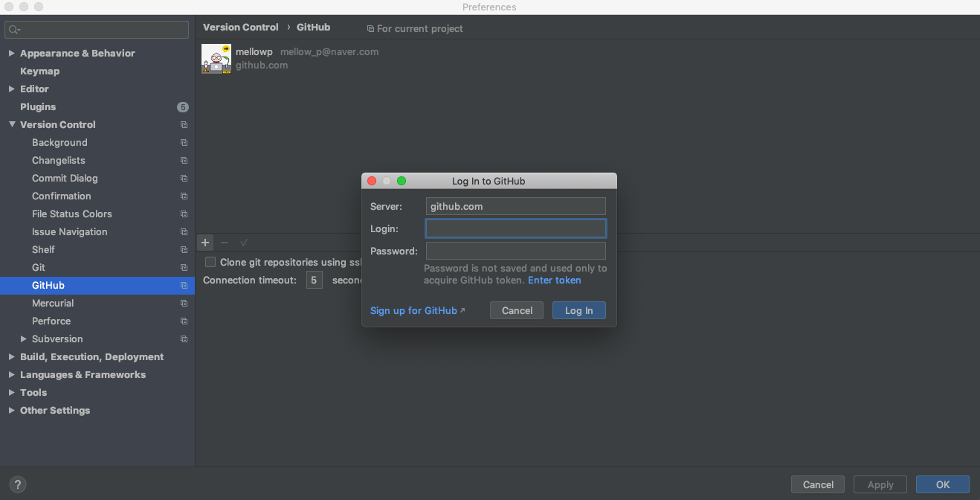
Task: Select Perforce settings
Action: point(51,321)
